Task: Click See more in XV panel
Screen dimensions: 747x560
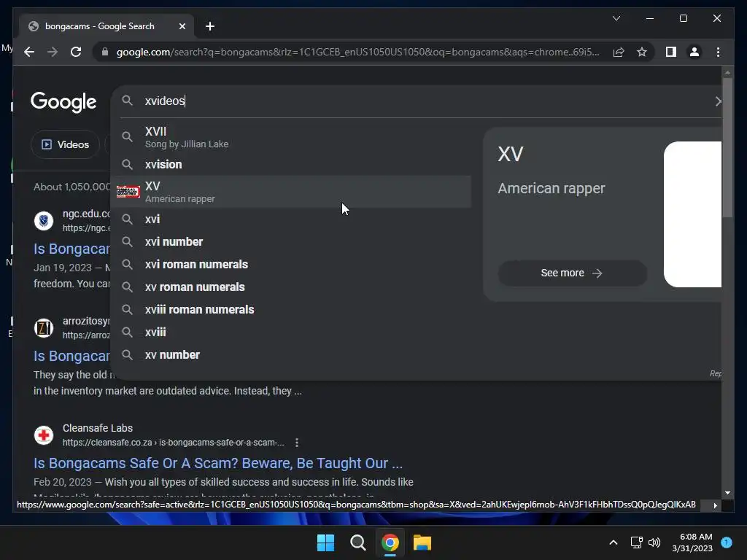Action: click(572, 273)
